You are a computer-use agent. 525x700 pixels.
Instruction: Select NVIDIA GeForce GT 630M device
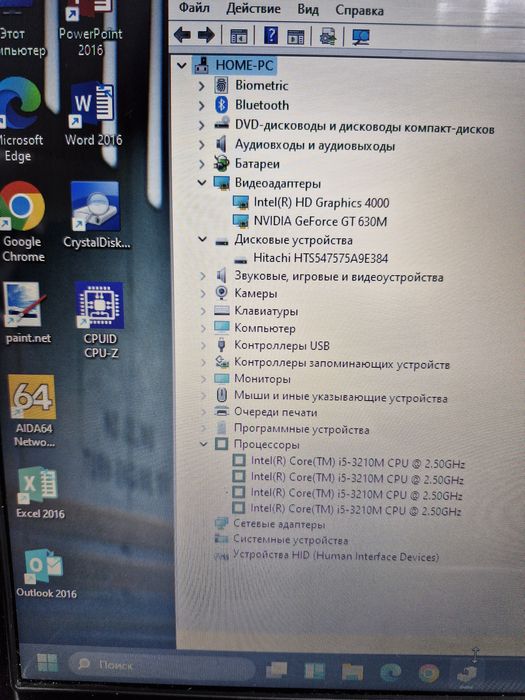[x=310, y=221]
